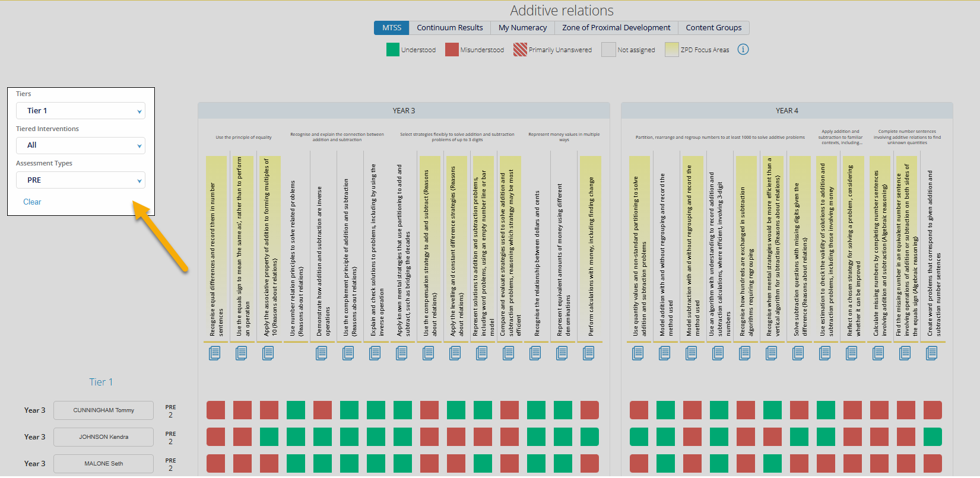Click the 'Additive relations' page title
The width and height of the screenshot is (980, 478).
(x=562, y=11)
